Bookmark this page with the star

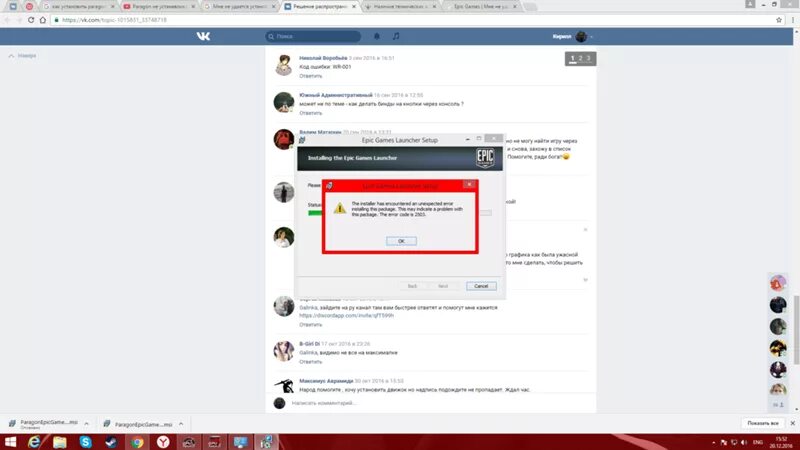[779, 20]
